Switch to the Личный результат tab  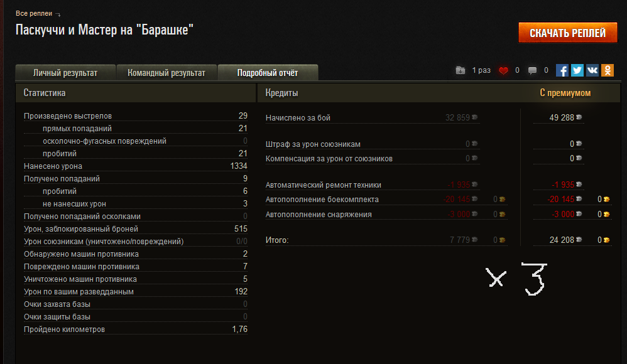[65, 73]
